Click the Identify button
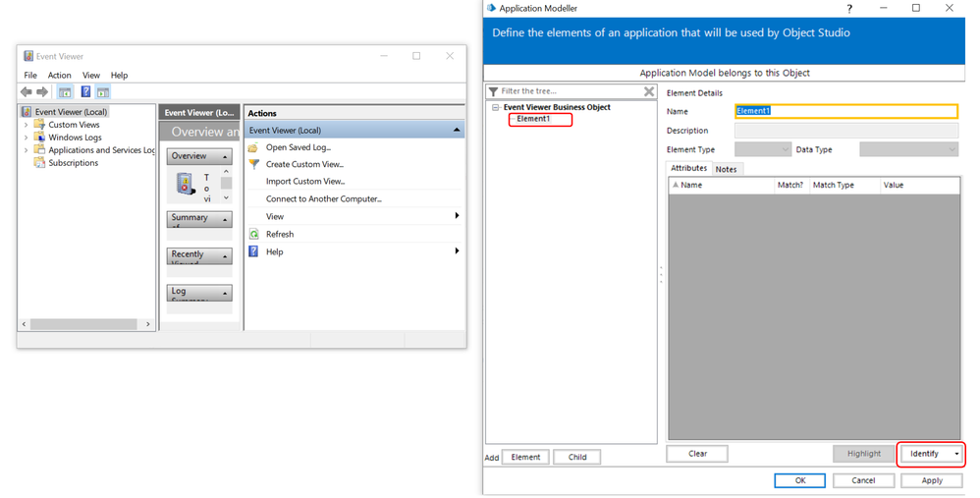 pyautogui.click(x=925, y=454)
